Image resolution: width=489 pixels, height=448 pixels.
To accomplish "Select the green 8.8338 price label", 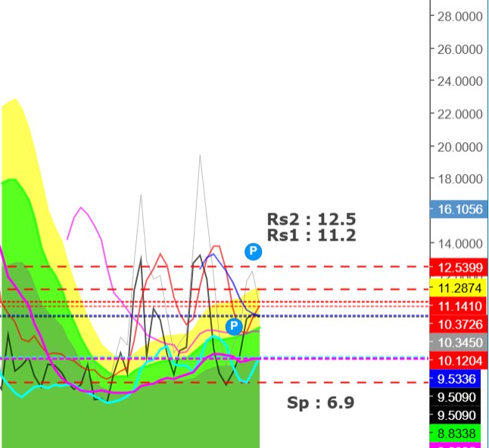I will (459, 434).
